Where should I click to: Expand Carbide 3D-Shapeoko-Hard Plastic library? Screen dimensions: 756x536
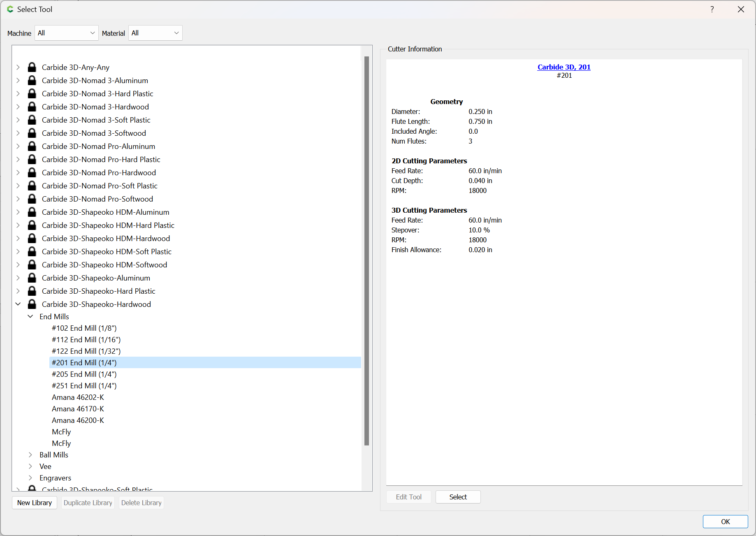[18, 291]
